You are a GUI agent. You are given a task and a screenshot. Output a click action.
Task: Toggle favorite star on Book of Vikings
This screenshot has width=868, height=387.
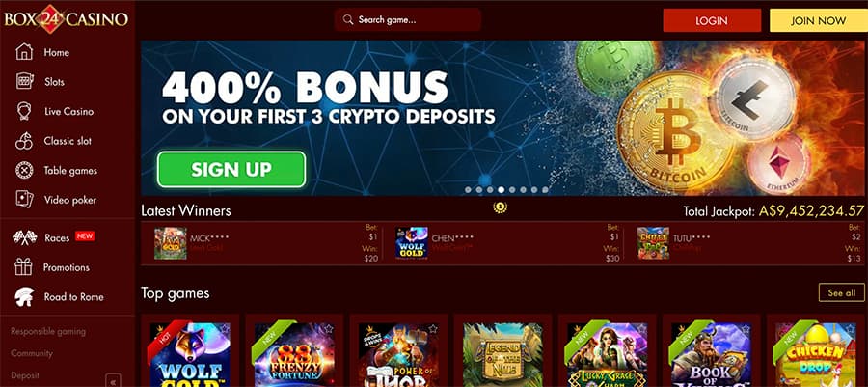(x=745, y=329)
